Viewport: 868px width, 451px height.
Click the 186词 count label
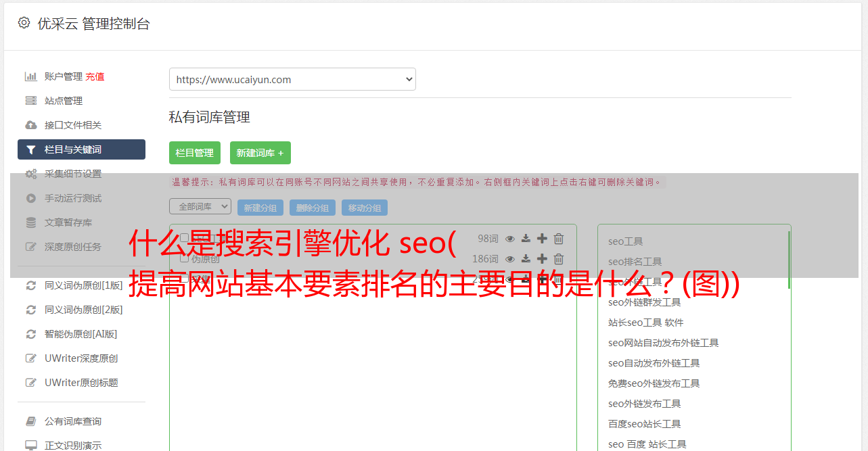pos(485,259)
